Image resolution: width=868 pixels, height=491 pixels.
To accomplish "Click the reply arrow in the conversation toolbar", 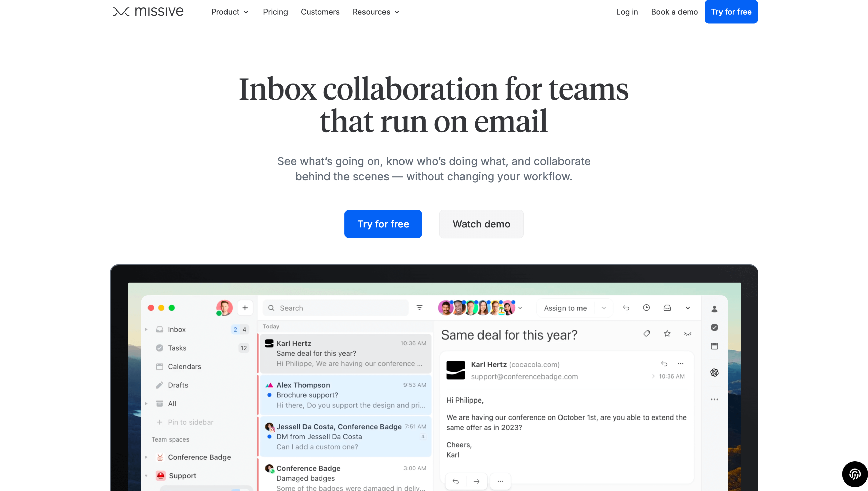I will click(x=626, y=308).
